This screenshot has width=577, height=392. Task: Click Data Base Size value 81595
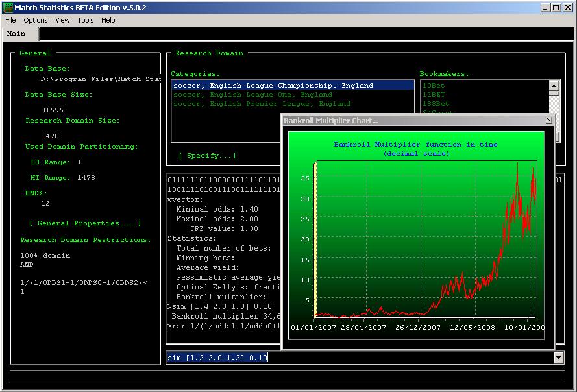pos(52,110)
